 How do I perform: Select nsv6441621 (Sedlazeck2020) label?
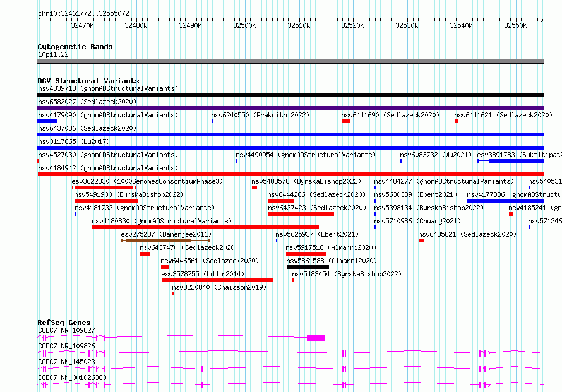(x=503, y=115)
